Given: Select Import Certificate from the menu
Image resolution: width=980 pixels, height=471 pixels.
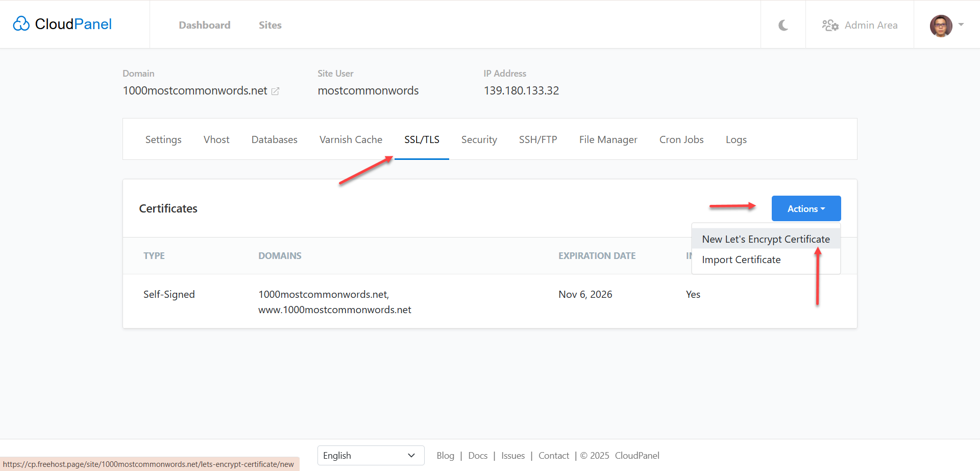Looking at the screenshot, I should 741,260.
